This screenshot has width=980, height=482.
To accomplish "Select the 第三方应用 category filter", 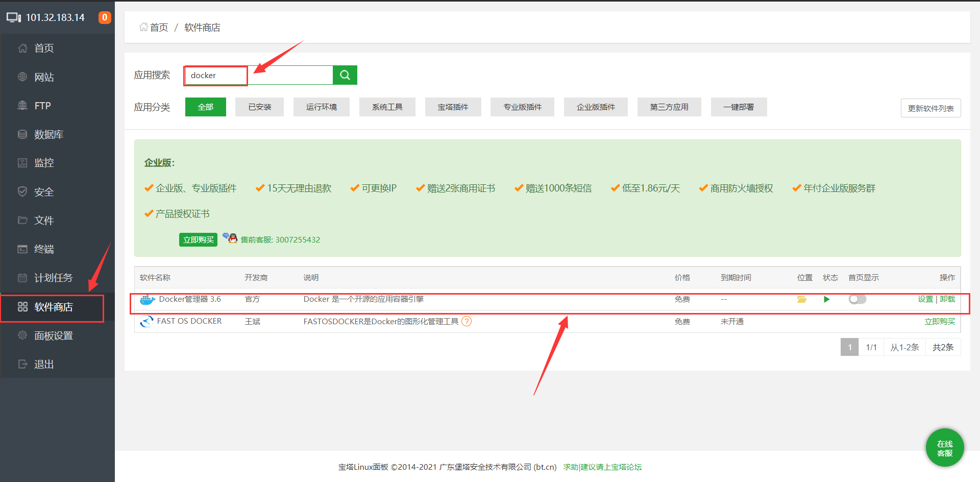I will click(x=669, y=107).
